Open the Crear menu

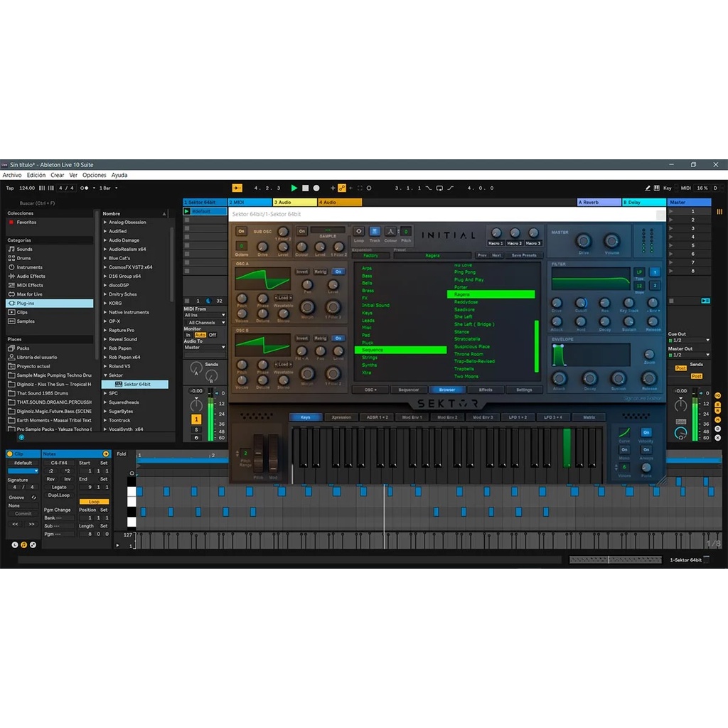tap(58, 176)
